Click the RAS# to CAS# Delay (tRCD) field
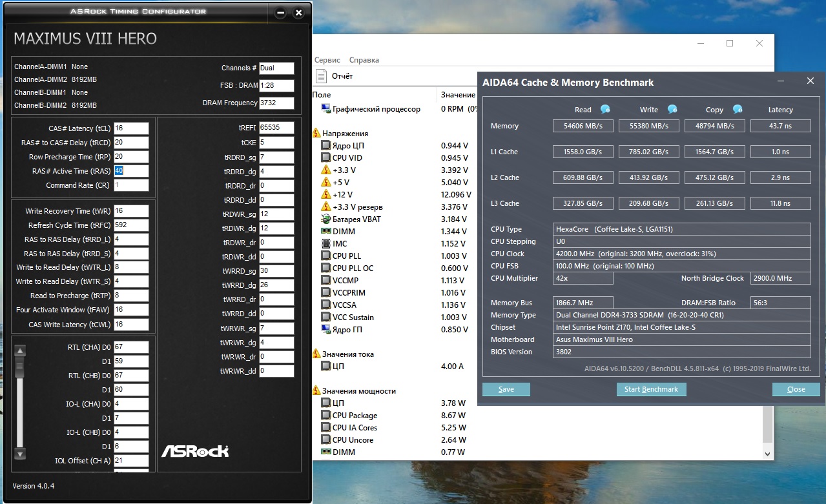826x504 pixels. tap(131, 143)
